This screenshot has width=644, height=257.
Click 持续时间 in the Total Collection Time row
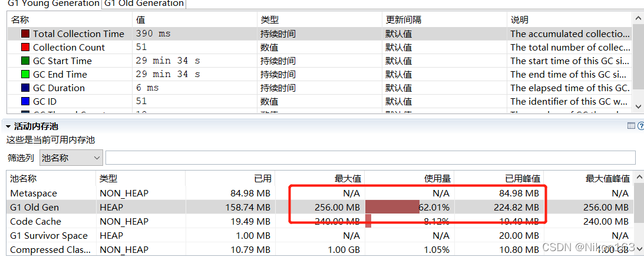click(278, 34)
